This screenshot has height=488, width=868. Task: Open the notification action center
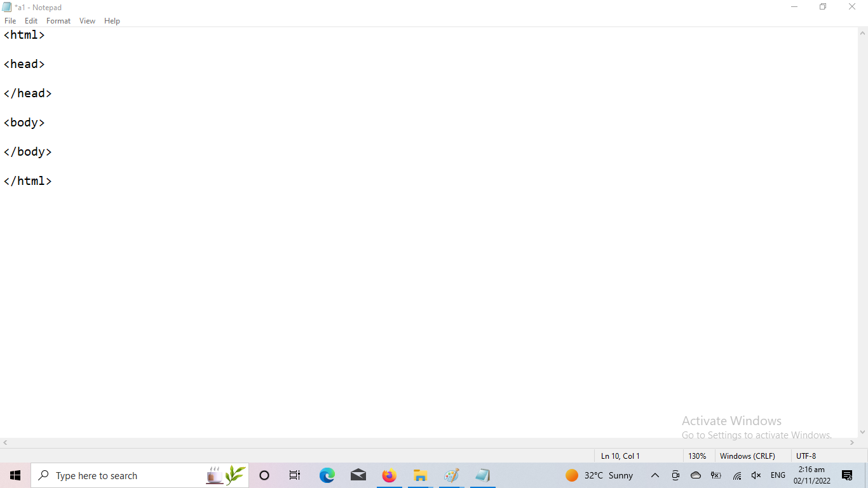pyautogui.click(x=847, y=475)
